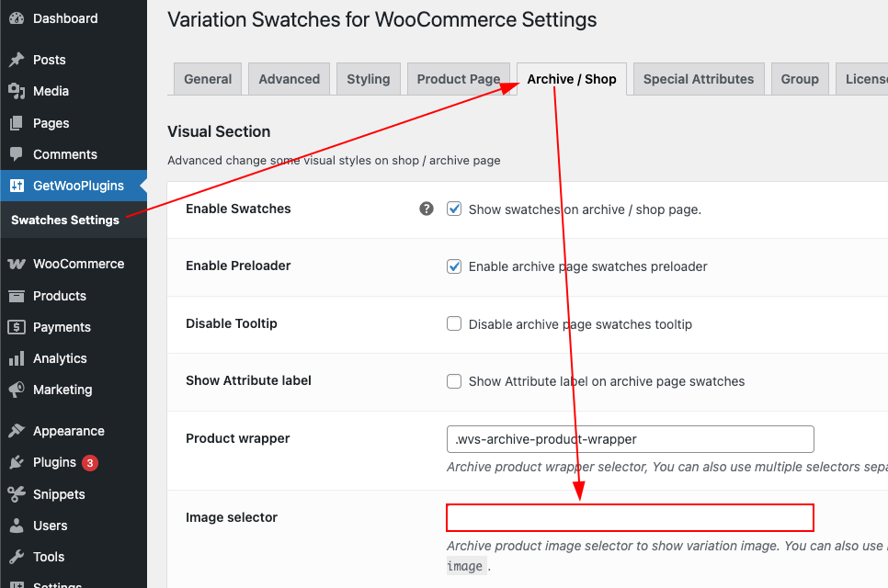Image resolution: width=888 pixels, height=588 pixels.
Task: Go to Plugins with 3 updates
Action: click(x=54, y=462)
